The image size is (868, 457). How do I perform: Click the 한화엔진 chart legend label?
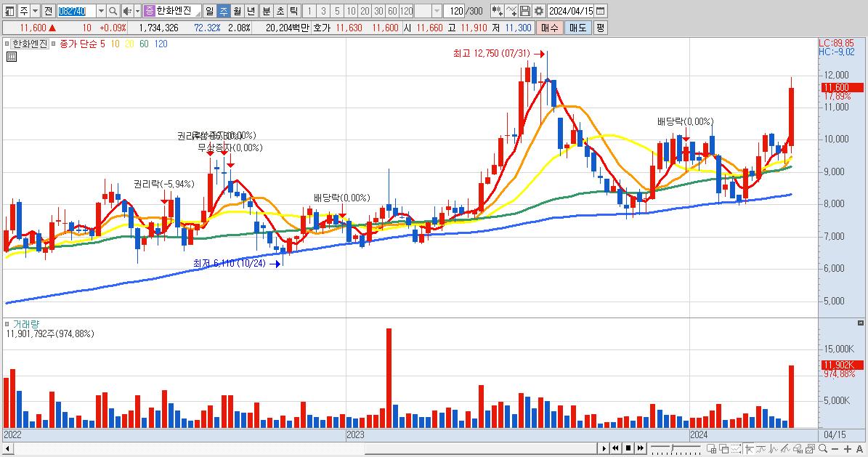coord(30,44)
